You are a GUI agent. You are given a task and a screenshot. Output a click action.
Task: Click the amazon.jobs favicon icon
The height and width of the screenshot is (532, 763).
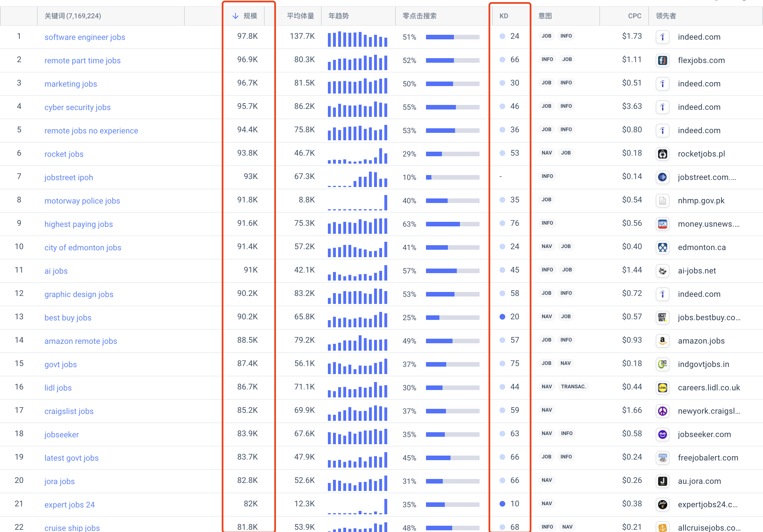(x=662, y=341)
